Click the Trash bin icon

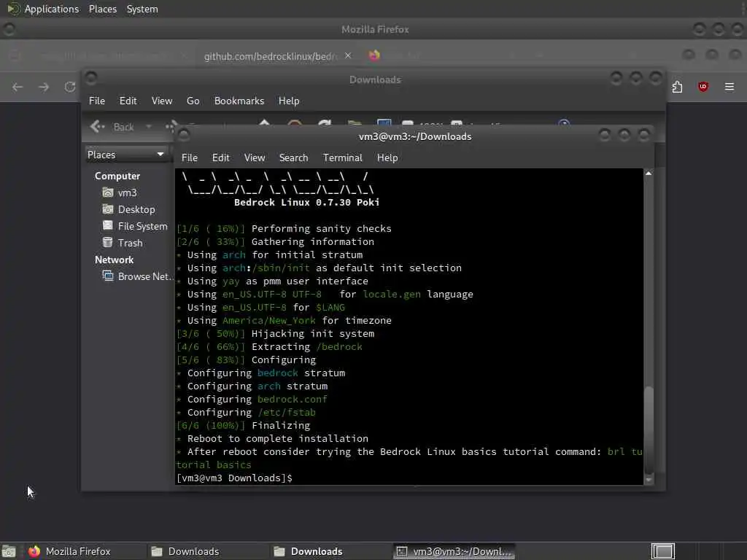point(108,242)
